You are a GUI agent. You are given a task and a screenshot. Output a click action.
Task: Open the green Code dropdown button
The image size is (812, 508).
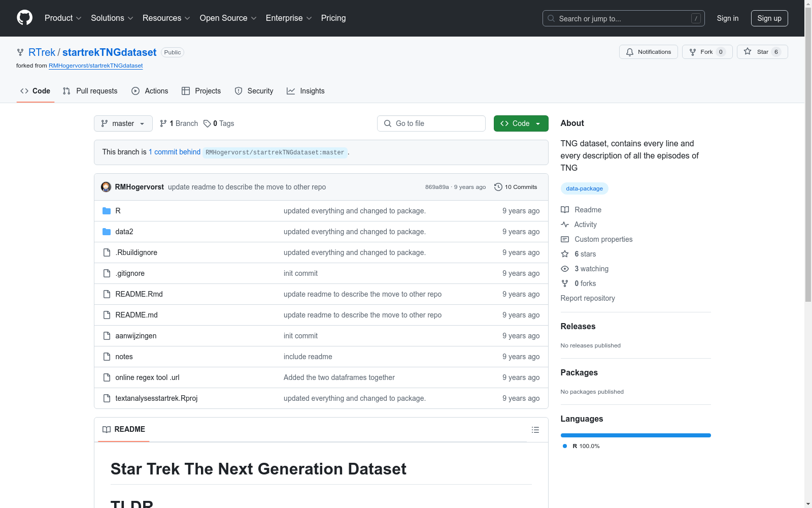521,123
